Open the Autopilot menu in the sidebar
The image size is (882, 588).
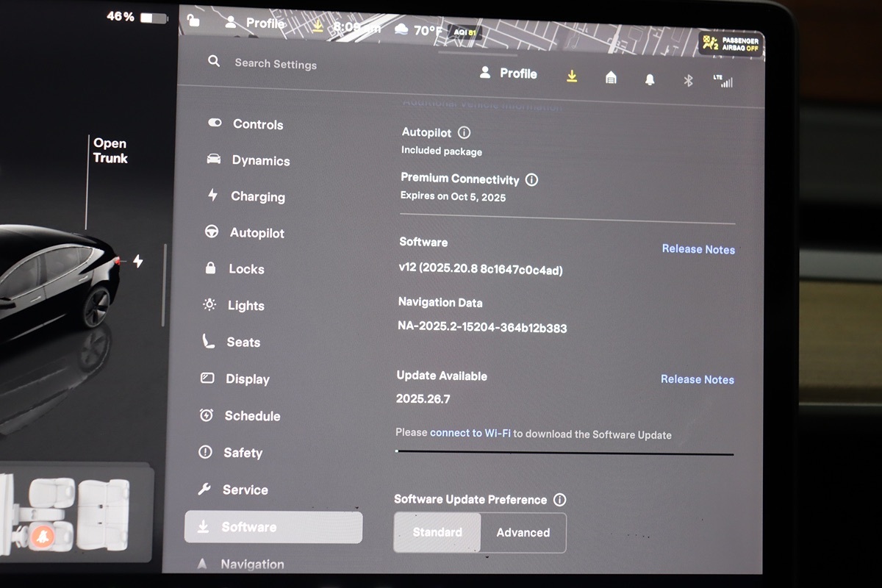(x=257, y=233)
